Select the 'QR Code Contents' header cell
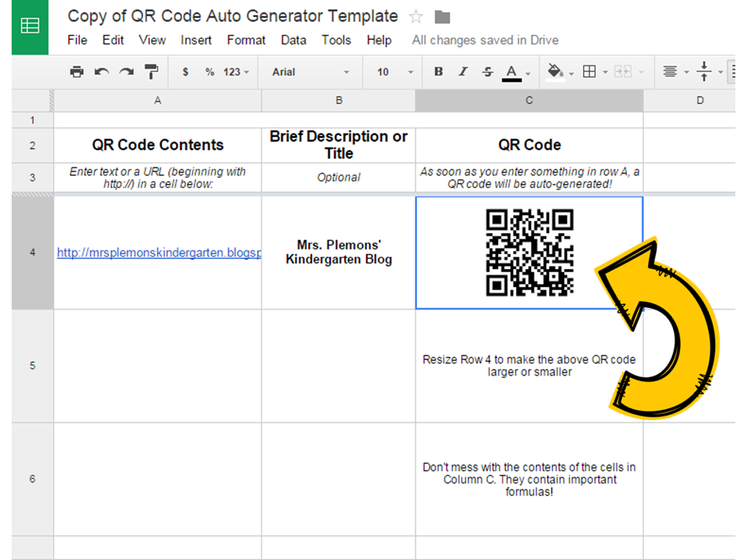This screenshot has width=747, height=560. click(158, 145)
